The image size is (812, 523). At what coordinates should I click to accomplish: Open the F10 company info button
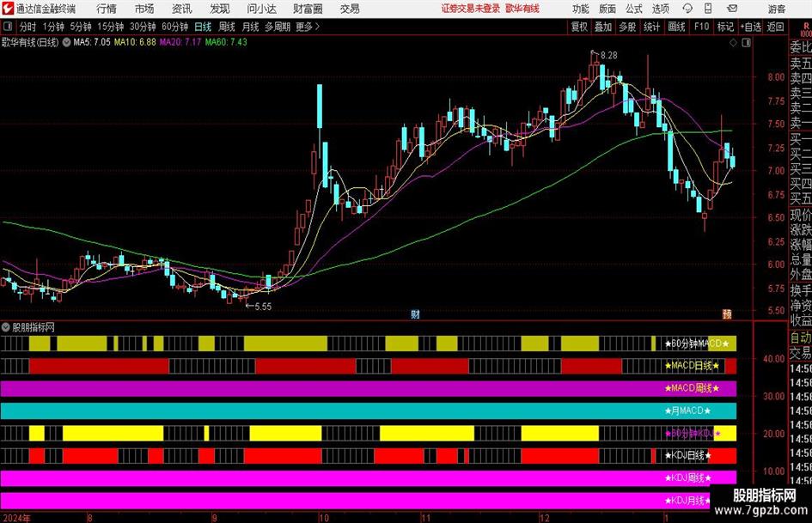pyautogui.click(x=702, y=27)
